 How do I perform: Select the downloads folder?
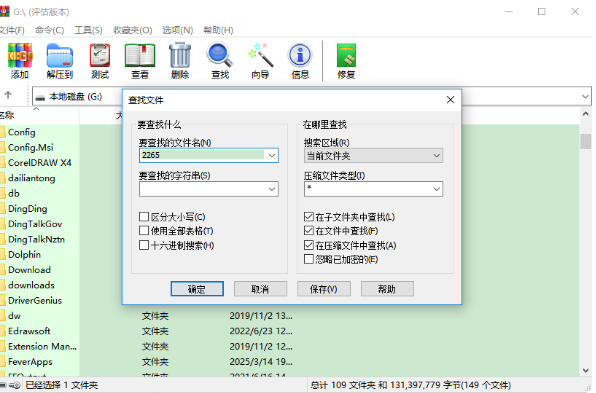[31, 285]
